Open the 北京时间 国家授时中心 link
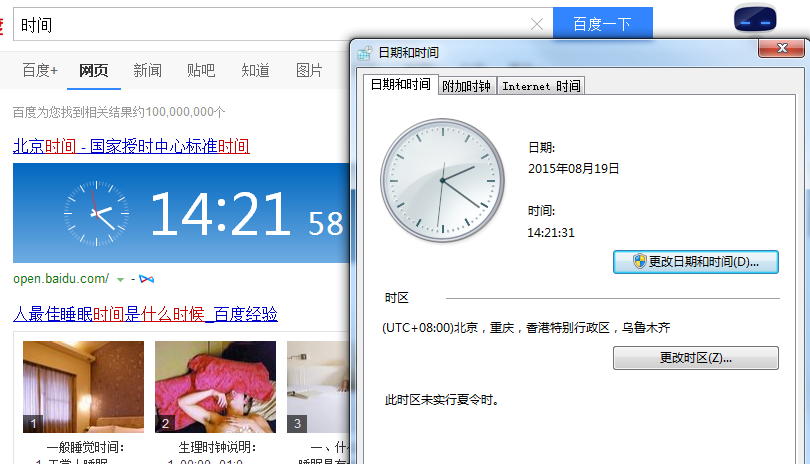Viewport: 810px width, 464px height. click(131, 146)
